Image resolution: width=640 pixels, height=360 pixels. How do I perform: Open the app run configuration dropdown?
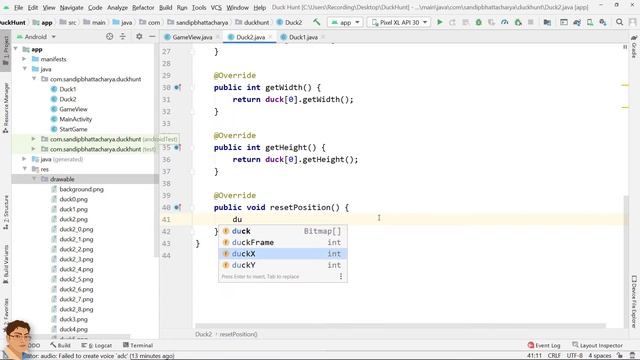345,22
